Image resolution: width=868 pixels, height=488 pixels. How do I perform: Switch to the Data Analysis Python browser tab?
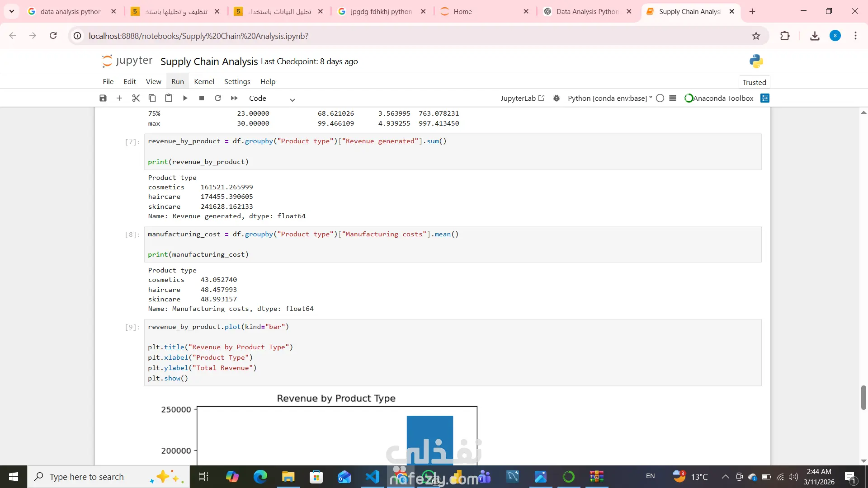pos(587,11)
